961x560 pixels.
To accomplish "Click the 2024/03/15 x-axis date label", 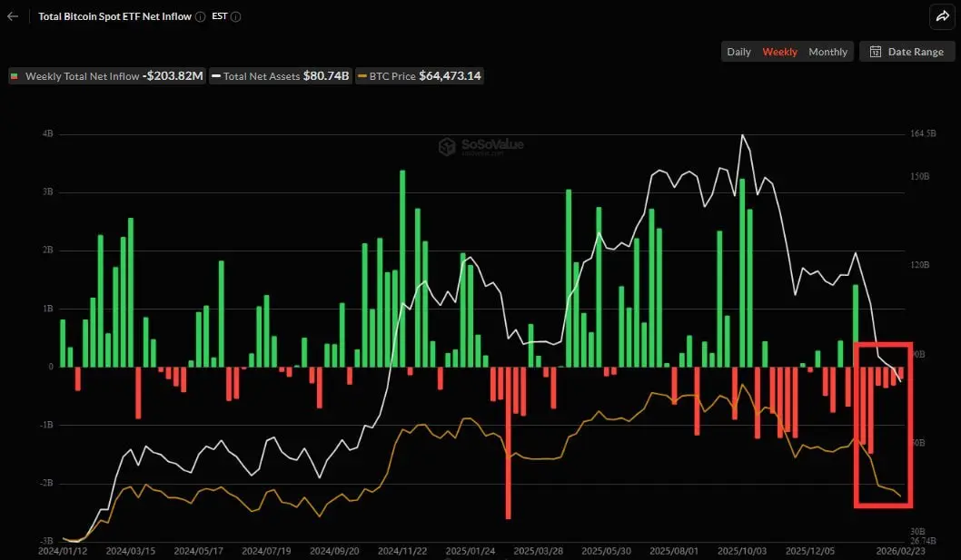I will 131,551.
